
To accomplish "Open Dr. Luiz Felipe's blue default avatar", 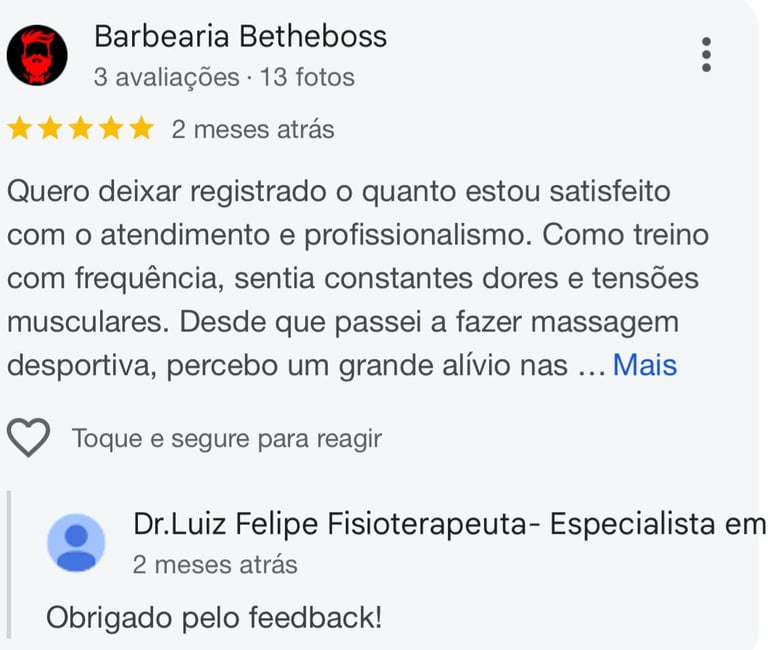I will [76, 542].
